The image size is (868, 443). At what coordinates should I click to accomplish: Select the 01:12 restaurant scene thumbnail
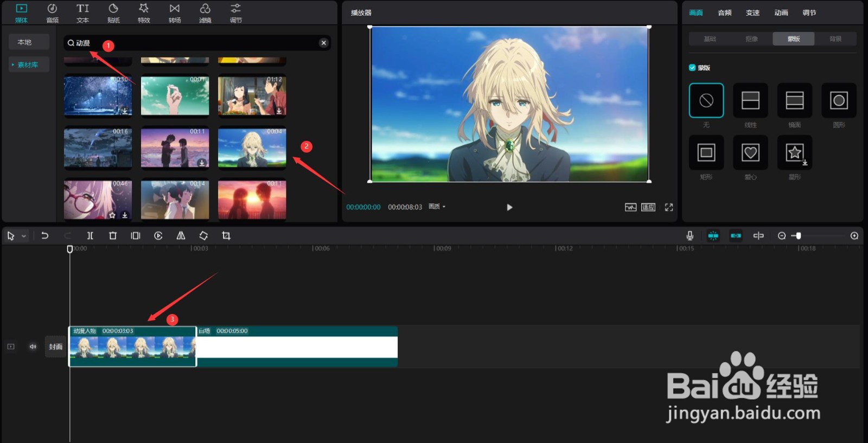tap(252, 95)
